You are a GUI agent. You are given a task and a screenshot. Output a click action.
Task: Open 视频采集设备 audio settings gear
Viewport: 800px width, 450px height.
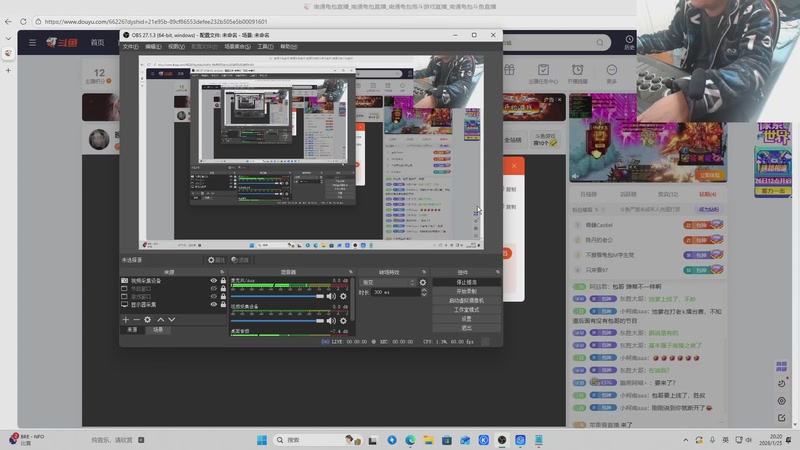pyautogui.click(x=343, y=320)
